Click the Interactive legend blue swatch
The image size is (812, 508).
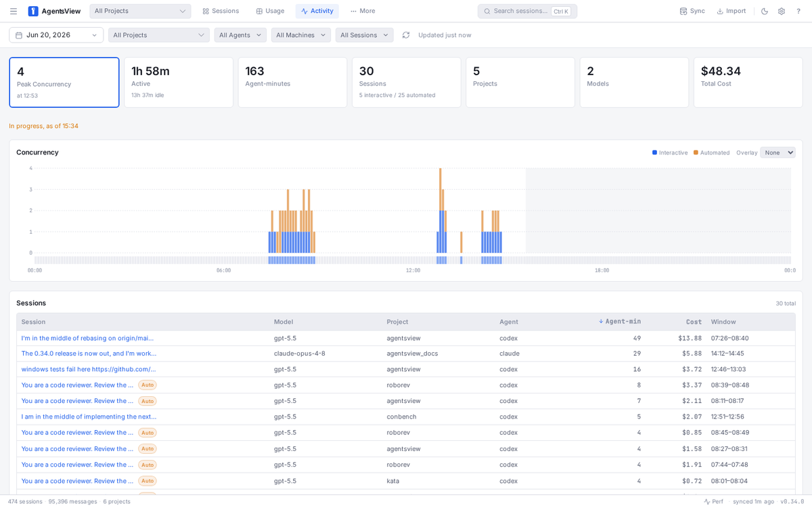(x=654, y=152)
